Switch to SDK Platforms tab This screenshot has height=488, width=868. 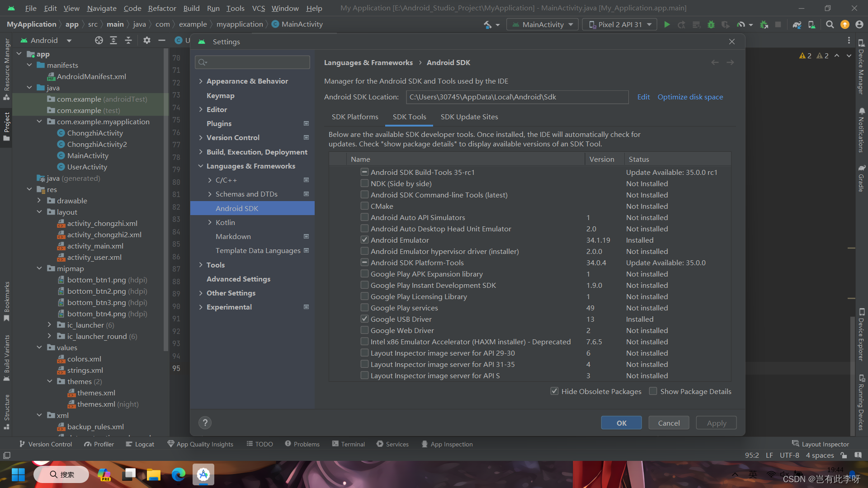point(355,117)
